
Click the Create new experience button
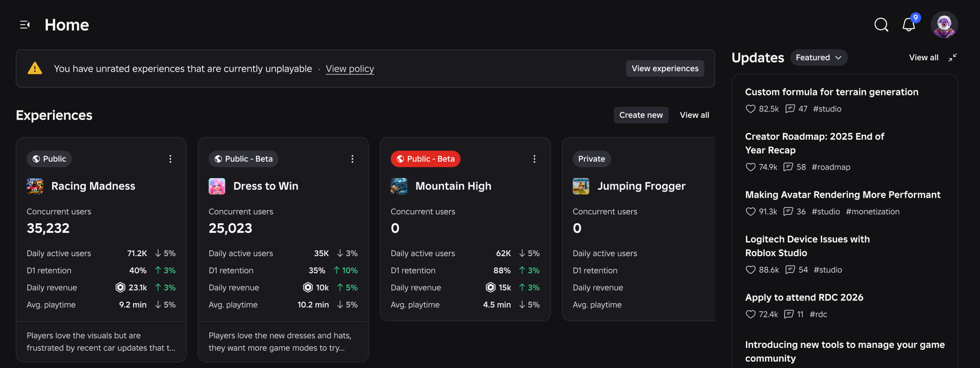[641, 115]
